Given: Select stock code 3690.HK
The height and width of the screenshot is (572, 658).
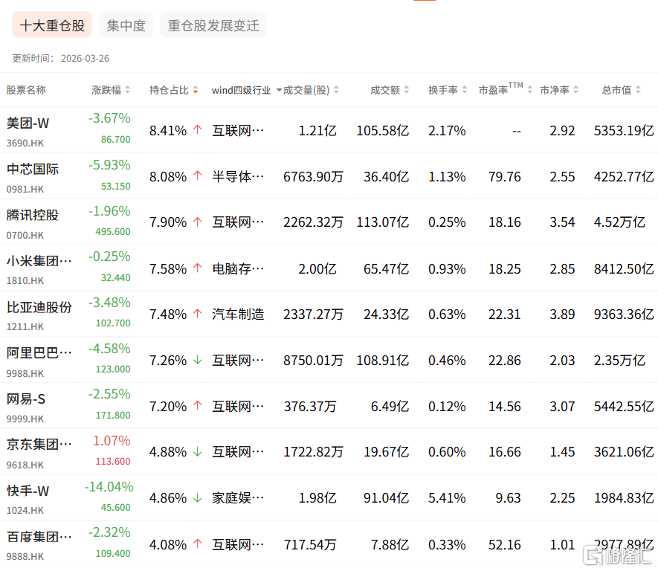Looking at the screenshot, I should pyautogui.click(x=25, y=143).
